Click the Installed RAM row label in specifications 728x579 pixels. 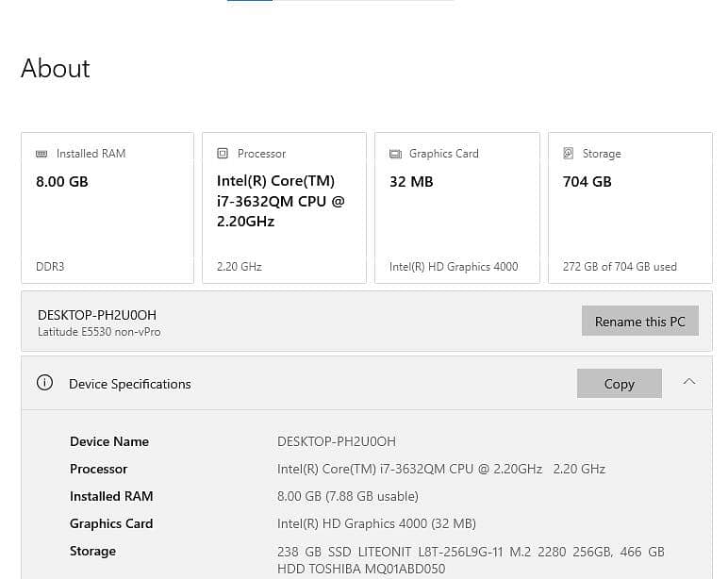[x=111, y=496]
